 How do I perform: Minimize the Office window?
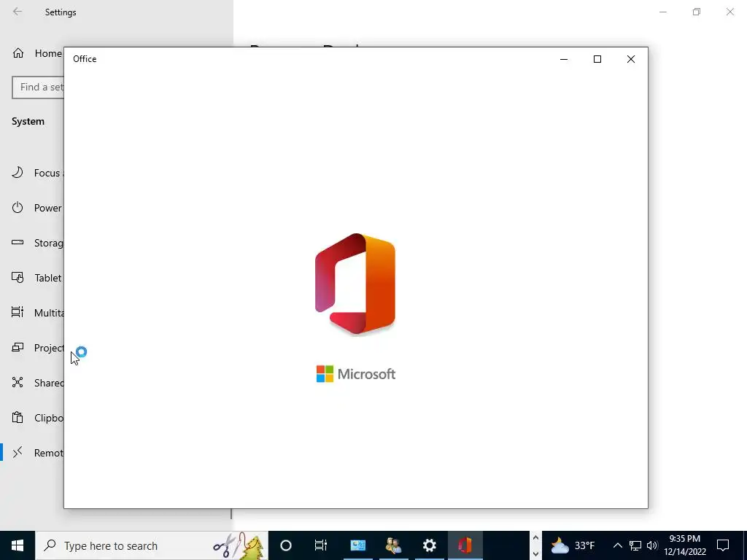point(564,59)
